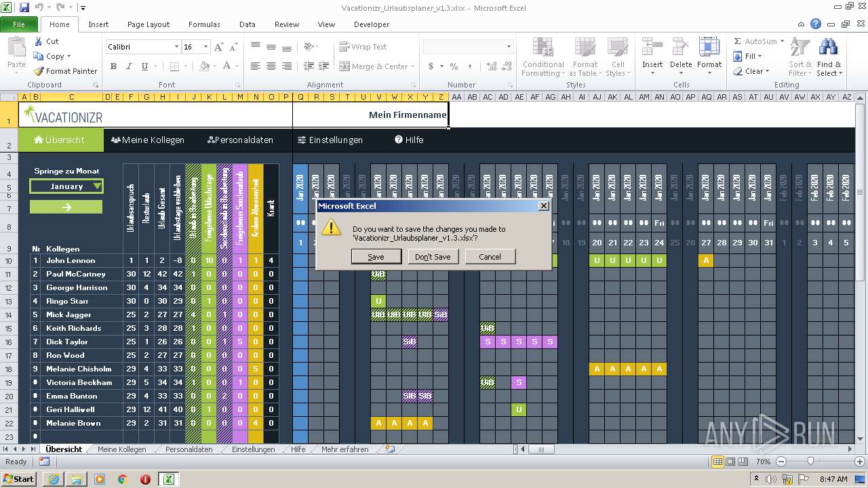Viewport: 868px width, 488px height.
Task: Align text right
Action: 287,66
